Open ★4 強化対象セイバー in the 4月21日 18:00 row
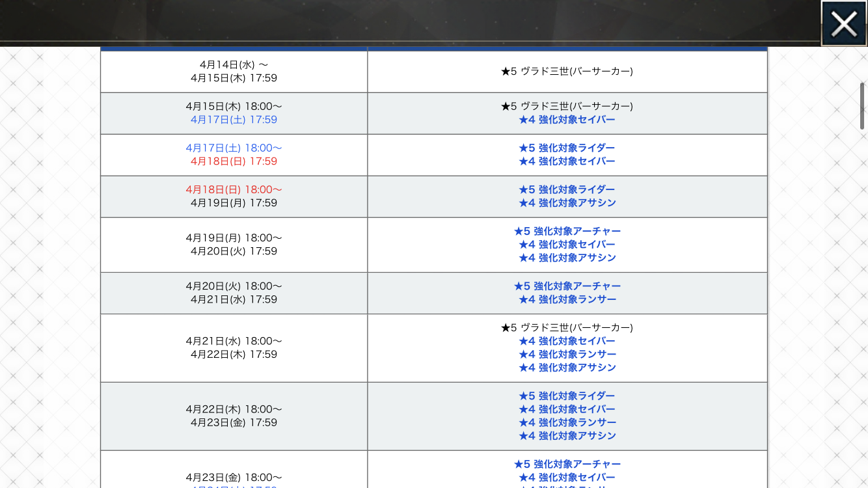This screenshot has height=488, width=868. (x=567, y=341)
